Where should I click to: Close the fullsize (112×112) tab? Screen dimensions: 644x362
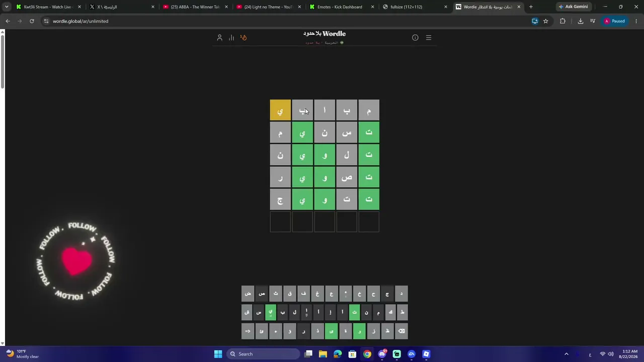point(446,7)
